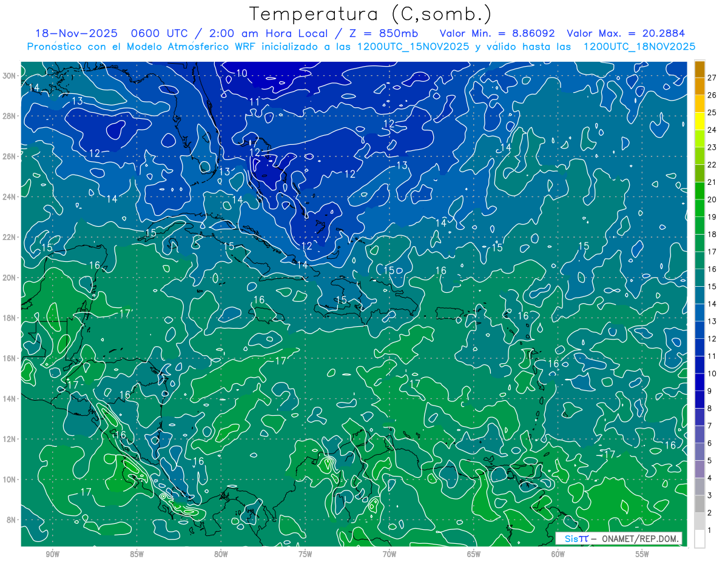728x562 pixels.
Task: Click the '70W' longitude axis label
Action: (389, 554)
